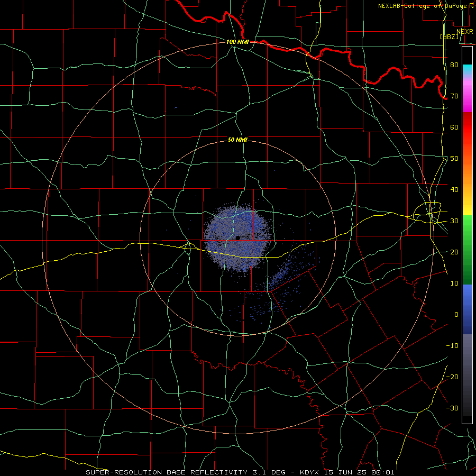Screen dimensions: 476x476
Task: Click the 80 value on the dBZ scale
Action: 454,65
